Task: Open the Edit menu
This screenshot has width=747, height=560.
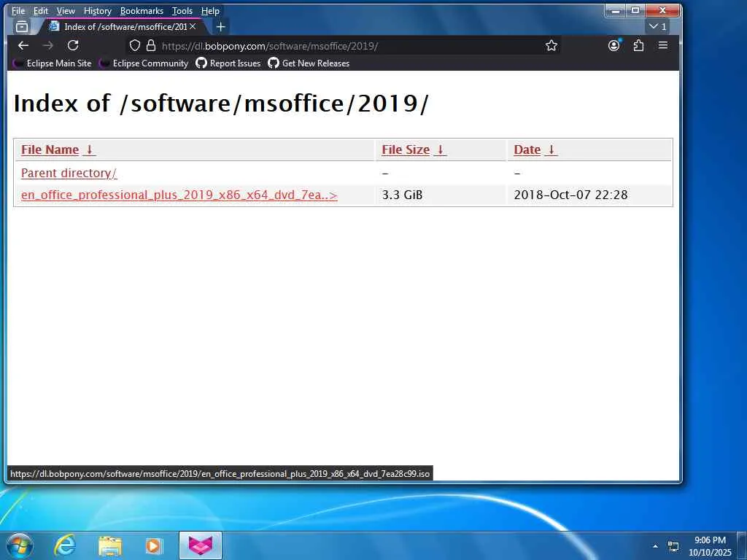Action: 41,10
